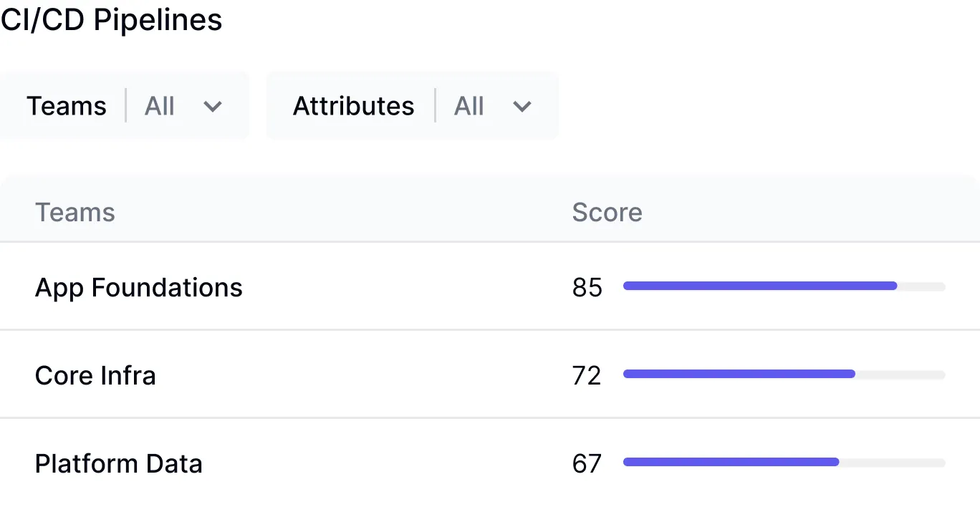Viewport: 980px width, 507px height.
Task: Expand the Attributes filter chevron arrow
Action: point(522,107)
